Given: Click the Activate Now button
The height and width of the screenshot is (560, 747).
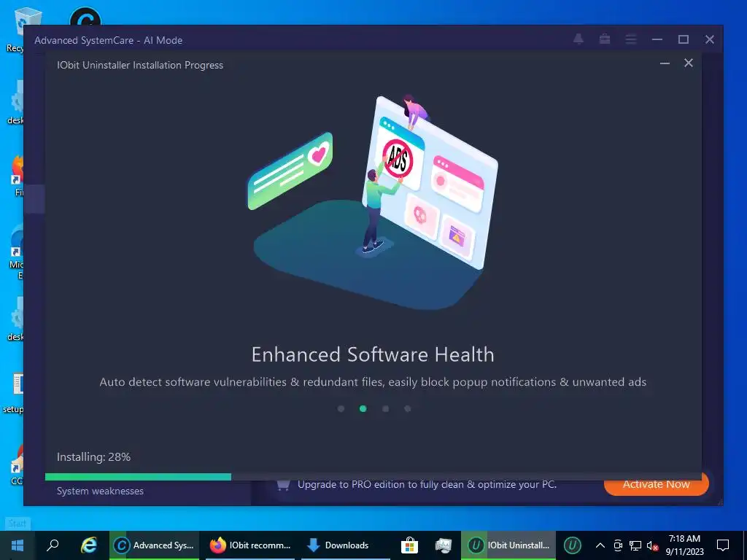Looking at the screenshot, I should click(x=656, y=485).
